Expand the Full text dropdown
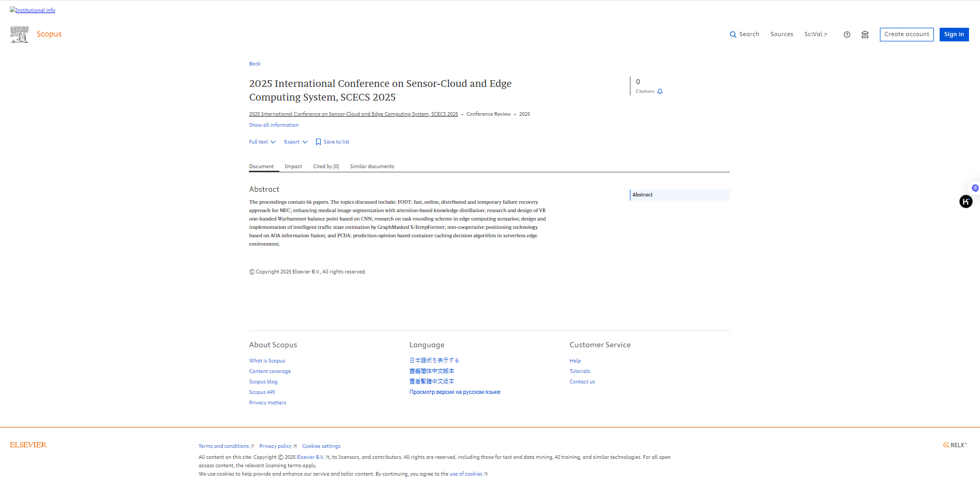Image resolution: width=980 pixels, height=484 pixels. (262, 142)
